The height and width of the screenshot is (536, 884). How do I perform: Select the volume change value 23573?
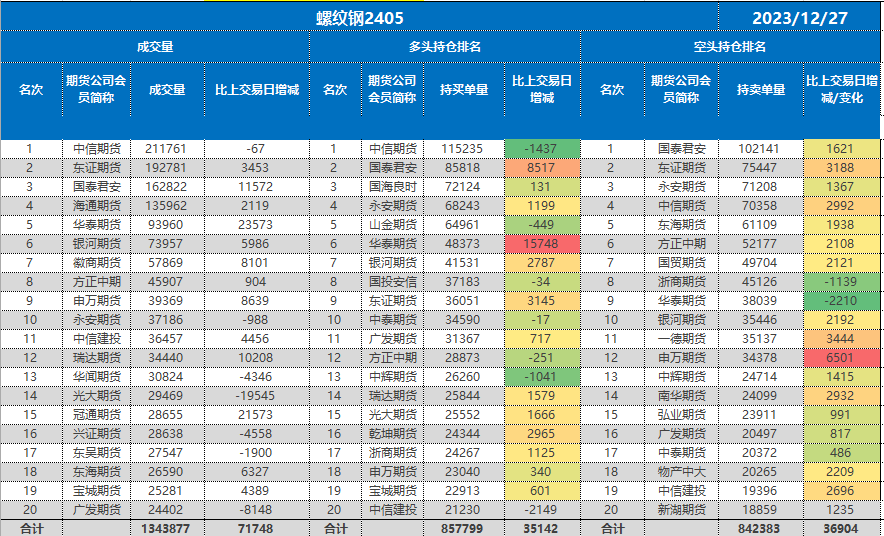(x=257, y=225)
